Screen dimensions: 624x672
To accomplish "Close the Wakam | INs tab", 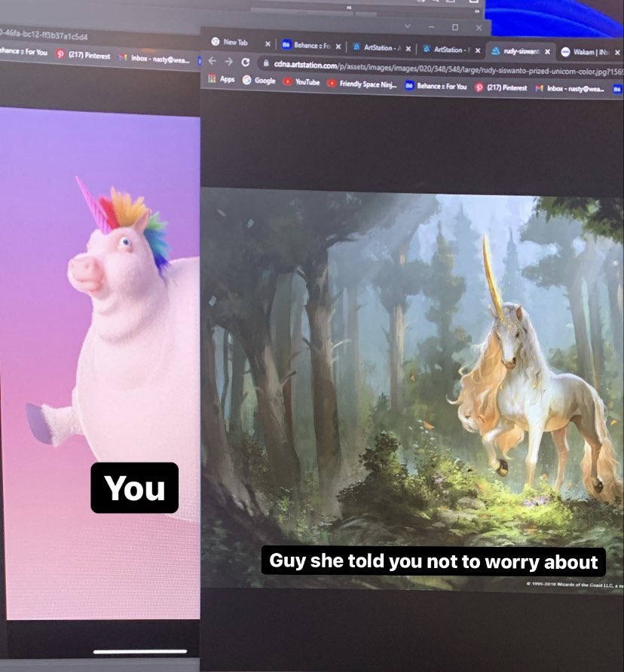I will 617,52.
